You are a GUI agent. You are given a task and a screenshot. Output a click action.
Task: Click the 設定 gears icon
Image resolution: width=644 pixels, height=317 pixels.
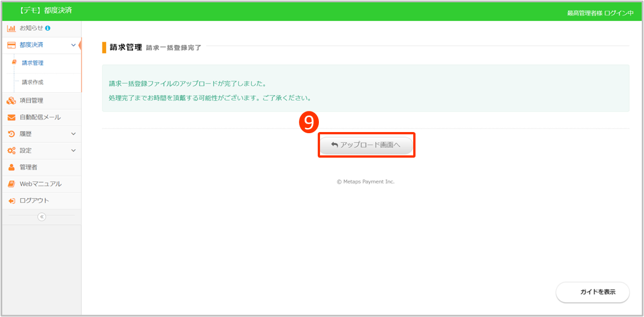(x=11, y=151)
